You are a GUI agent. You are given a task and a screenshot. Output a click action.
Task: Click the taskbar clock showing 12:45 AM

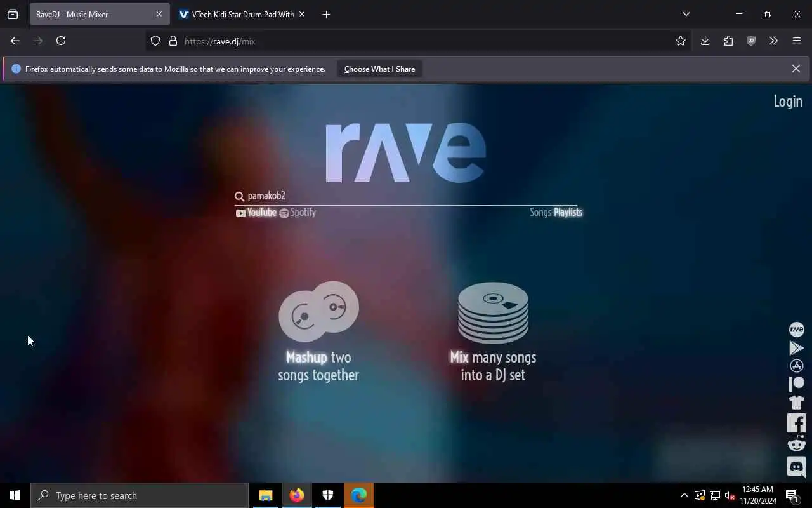click(757, 495)
